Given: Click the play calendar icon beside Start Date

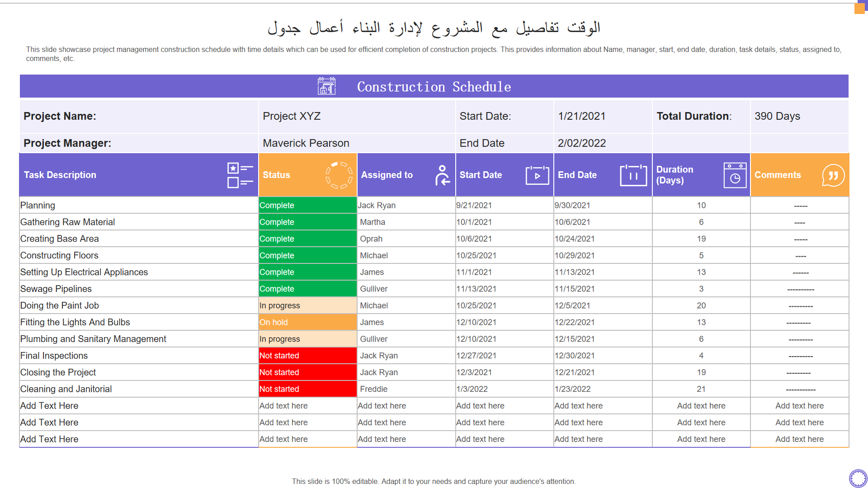Looking at the screenshot, I should click(x=537, y=175).
